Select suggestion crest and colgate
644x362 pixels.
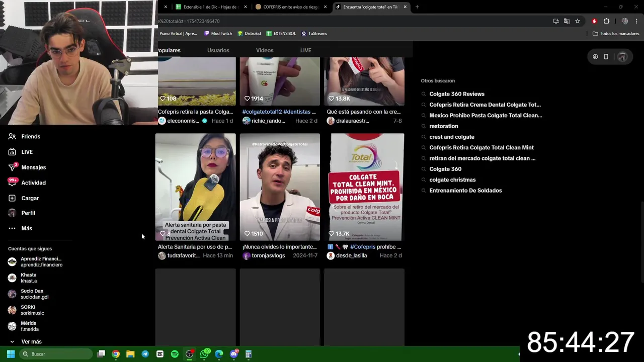(452, 137)
